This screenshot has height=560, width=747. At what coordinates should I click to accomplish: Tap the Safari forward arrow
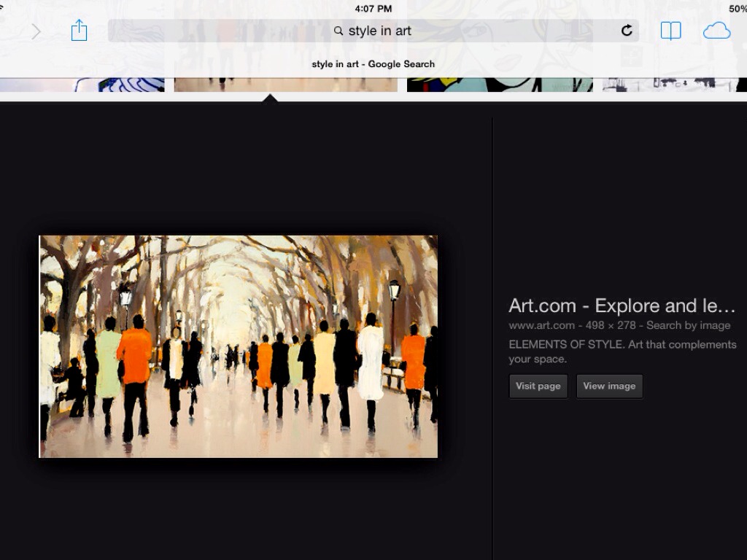tap(36, 31)
